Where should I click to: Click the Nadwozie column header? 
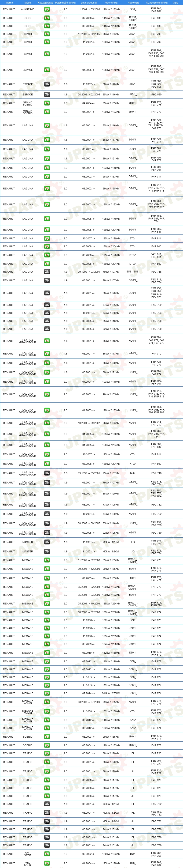133,2
